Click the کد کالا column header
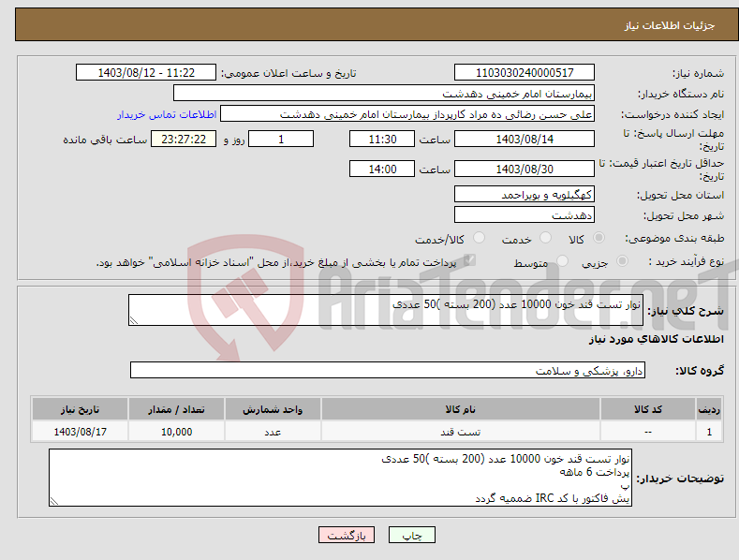739x560 pixels. pyautogui.click(x=648, y=409)
